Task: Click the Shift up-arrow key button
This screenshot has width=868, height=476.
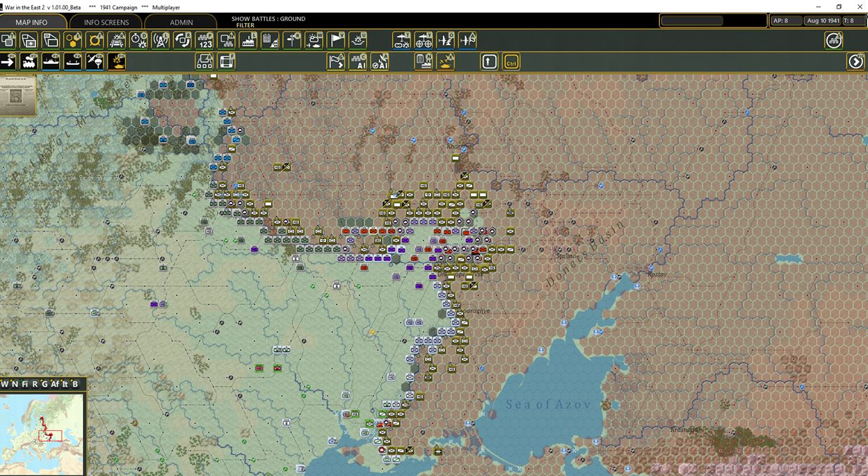Action: 489,62
